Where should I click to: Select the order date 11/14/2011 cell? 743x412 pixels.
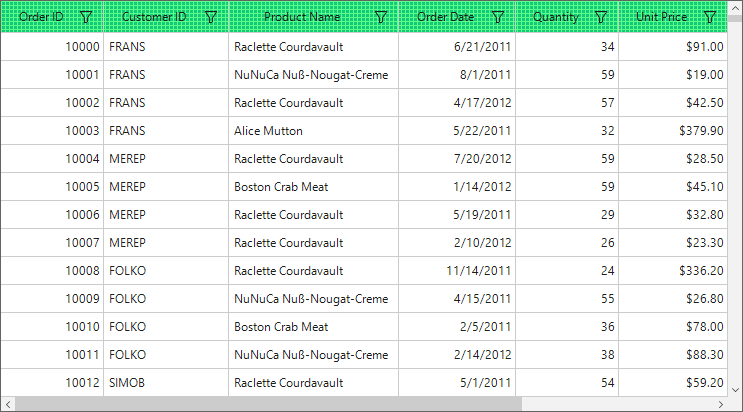point(457,270)
